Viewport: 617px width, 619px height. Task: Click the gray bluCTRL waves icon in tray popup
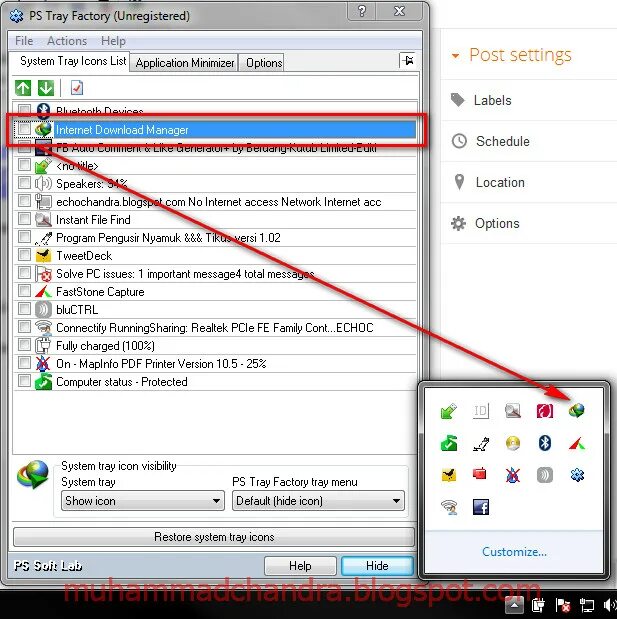pos(545,475)
